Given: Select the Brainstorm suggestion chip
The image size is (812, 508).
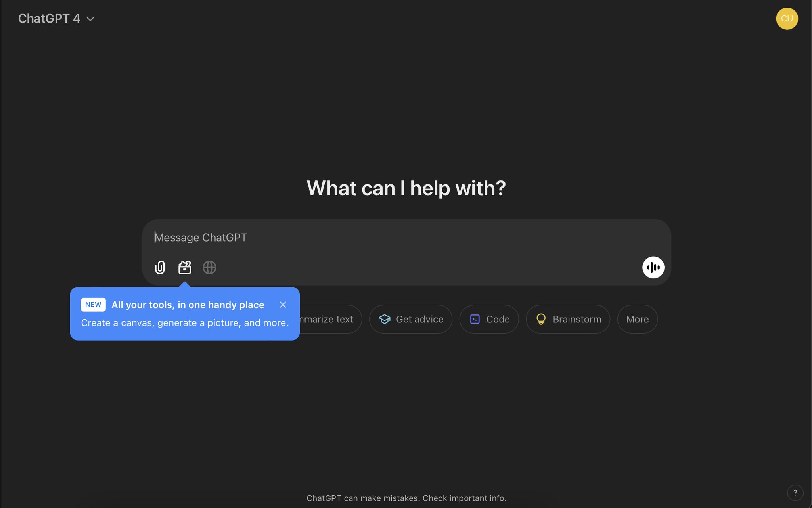Looking at the screenshot, I should [x=568, y=319].
